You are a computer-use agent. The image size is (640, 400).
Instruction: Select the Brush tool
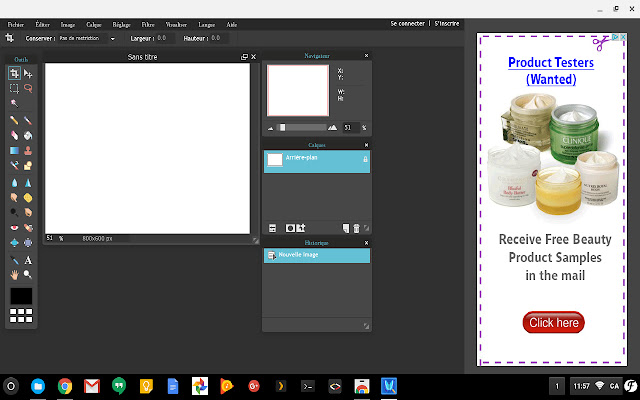28,120
